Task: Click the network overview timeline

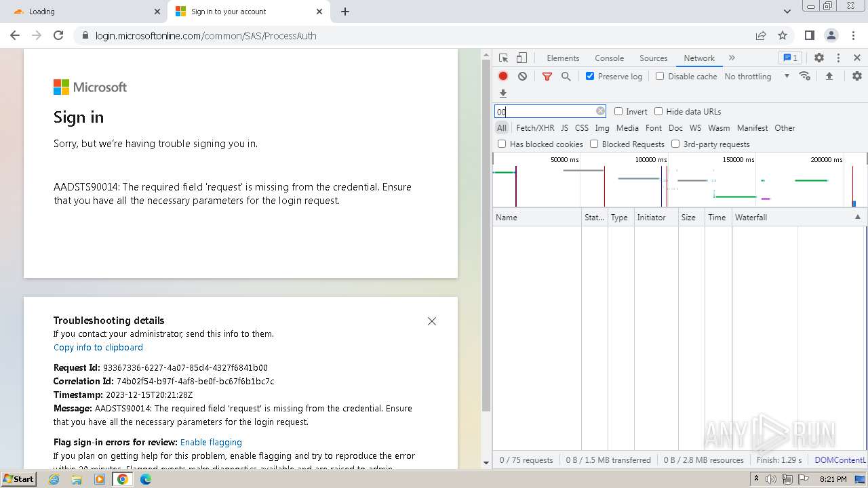Action: (x=679, y=180)
